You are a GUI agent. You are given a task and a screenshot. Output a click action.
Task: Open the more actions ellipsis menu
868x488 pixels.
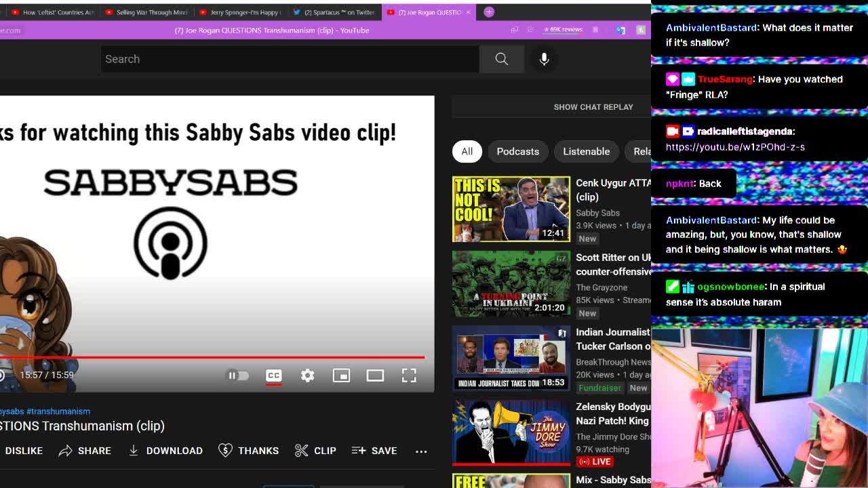tap(421, 451)
